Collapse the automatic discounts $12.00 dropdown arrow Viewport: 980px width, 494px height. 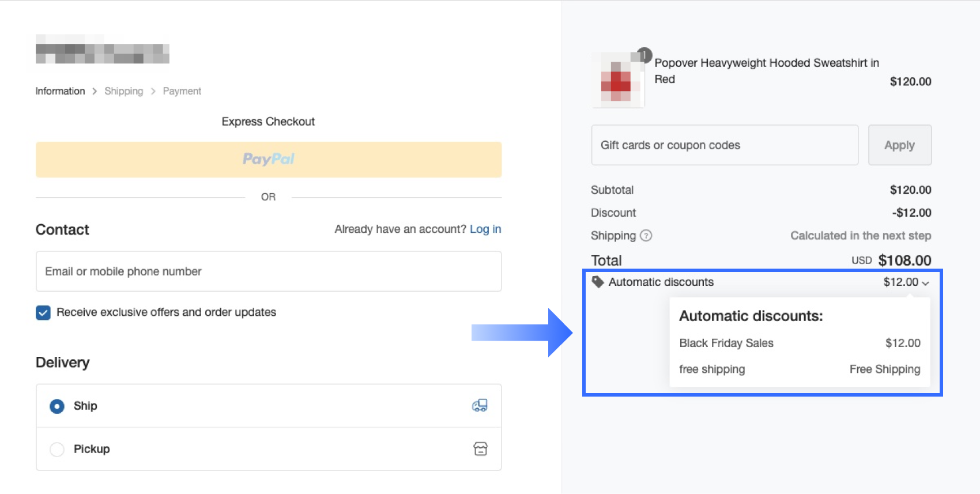point(925,283)
